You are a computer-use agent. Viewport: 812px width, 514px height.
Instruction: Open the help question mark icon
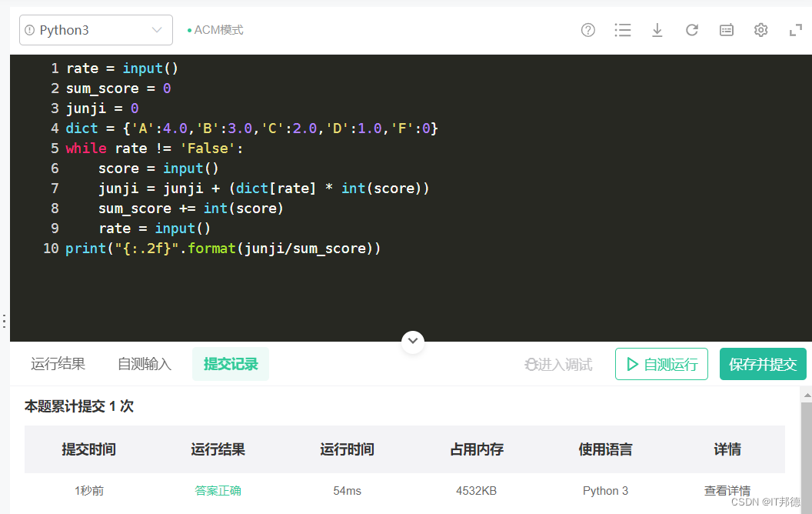(x=587, y=30)
